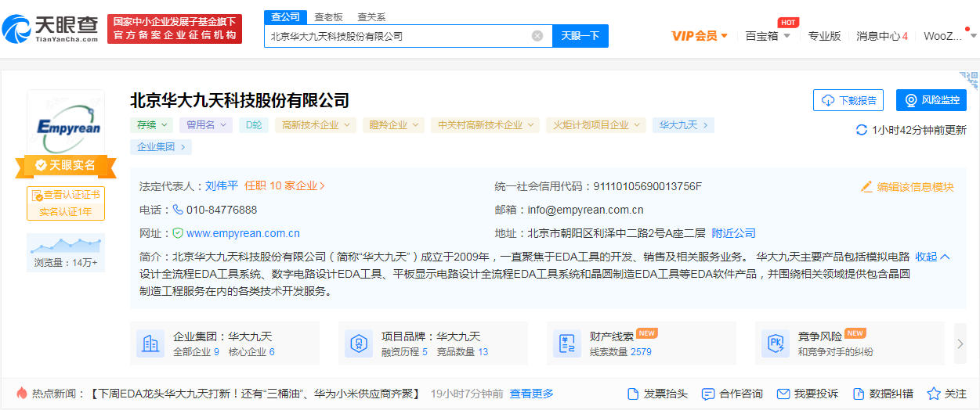Click the verified shield icon beside website
This screenshot has height=410, width=980.
[178, 233]
